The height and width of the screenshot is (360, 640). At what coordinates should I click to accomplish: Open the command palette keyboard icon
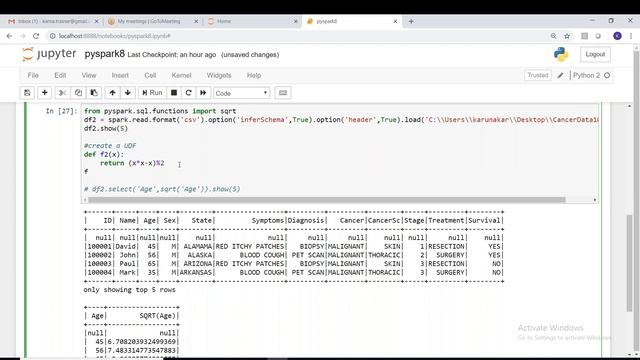[x=283, y=93]
